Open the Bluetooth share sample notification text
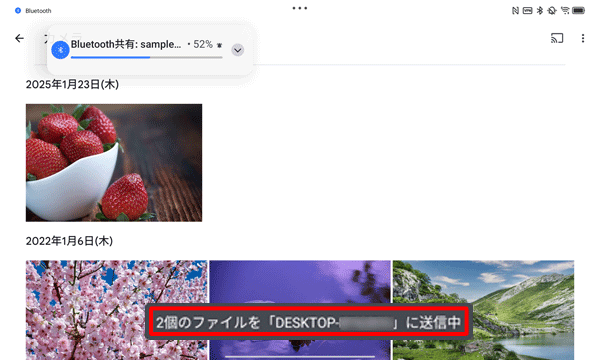This screenshot has height=360, width=600. click(x=126, y=44)
